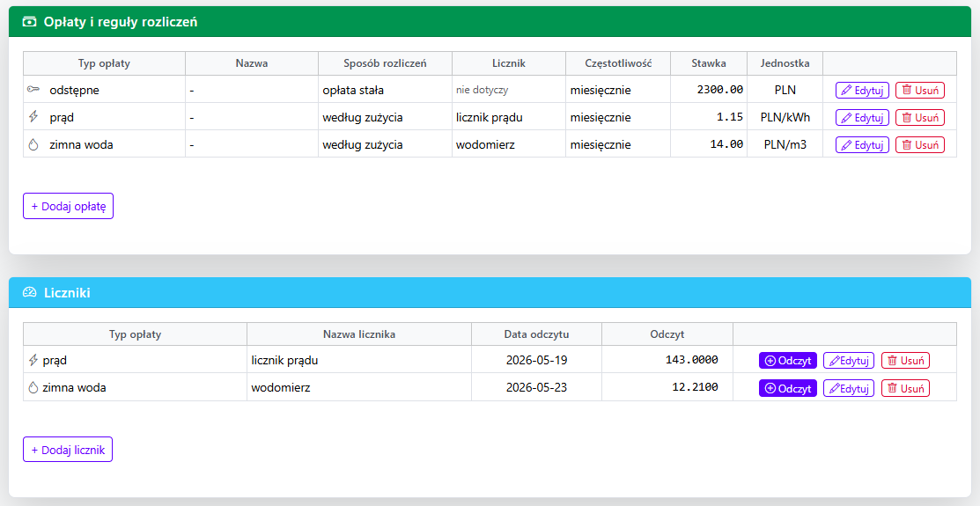This screenshot has height=506, width=980.
Task: Edit the zimna woda fee row
Action: (x=862, y=145)
